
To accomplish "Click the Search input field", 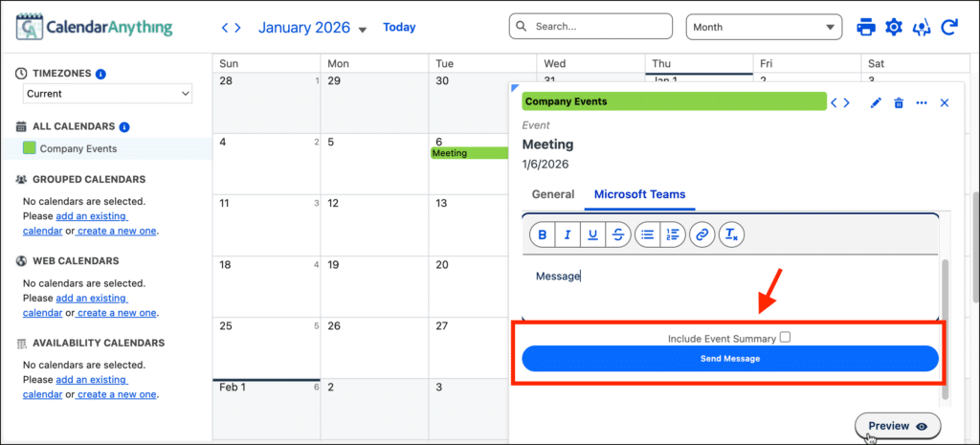I will click(590, 27).
